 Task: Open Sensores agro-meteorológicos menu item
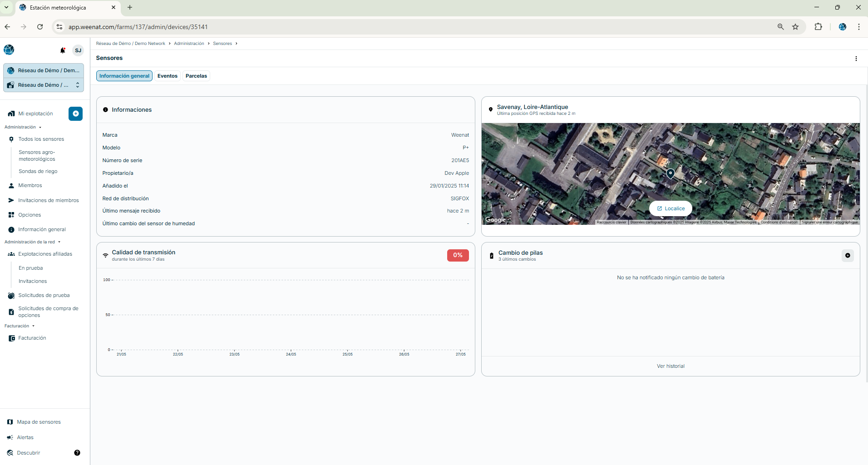37,156
